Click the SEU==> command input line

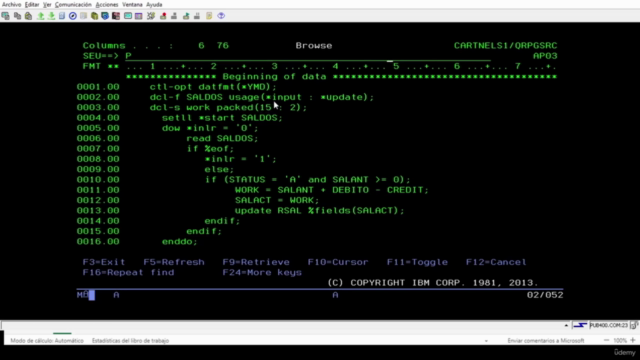point(308,56)
